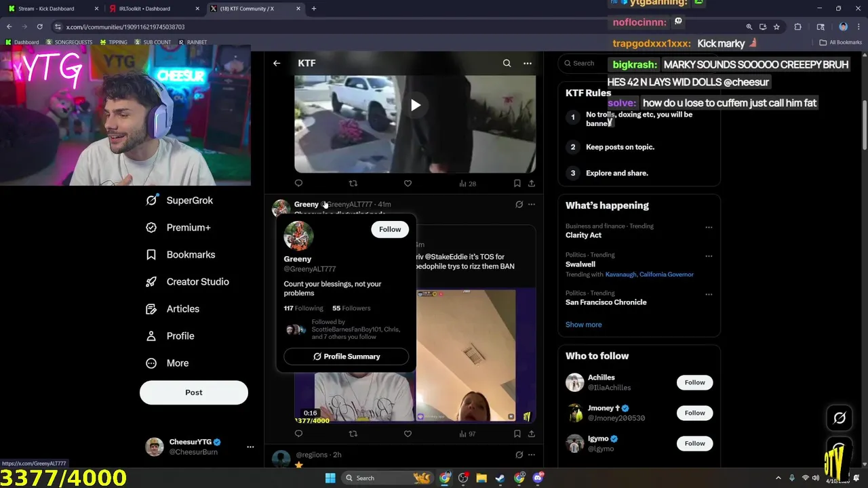Viewport: 868px width, 488px height.
Task: Open Articles in the sidebar
Action: coord(173,309)
